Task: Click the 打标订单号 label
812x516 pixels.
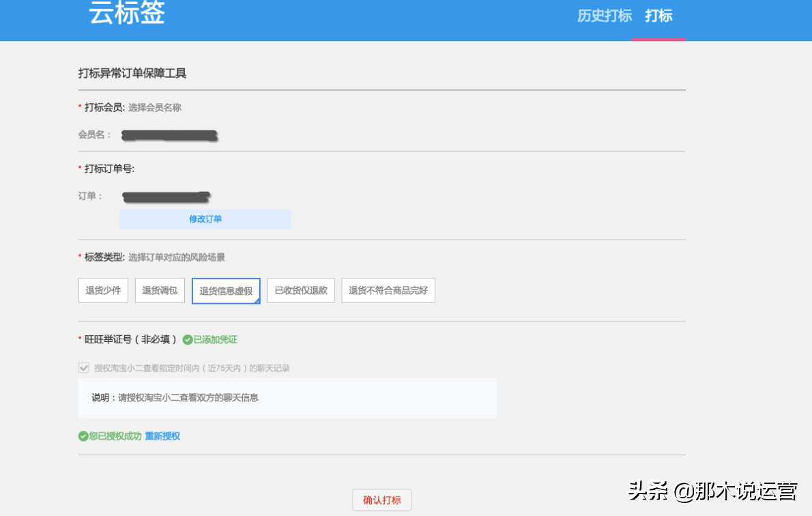Action: [x=109, y=169]
